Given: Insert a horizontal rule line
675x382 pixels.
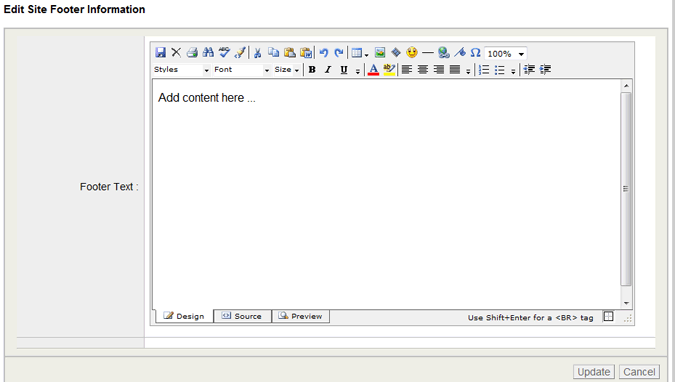Looking at the screenshot, I should [427, 53].
